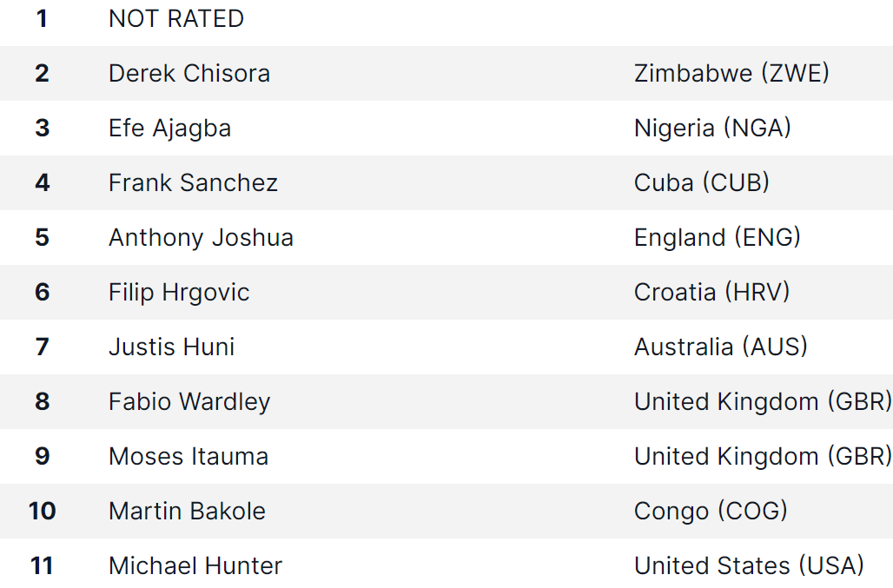Click on Efe Ajagba name
Image resolution: width=893 pixels, height=588 pixels.
[x=169, y=129]
